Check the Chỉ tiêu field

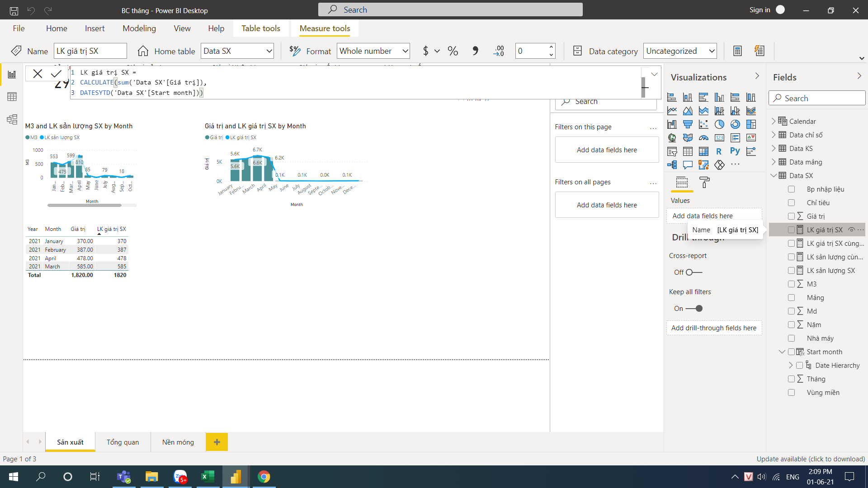pyautogui.click(x=791, y=203)
